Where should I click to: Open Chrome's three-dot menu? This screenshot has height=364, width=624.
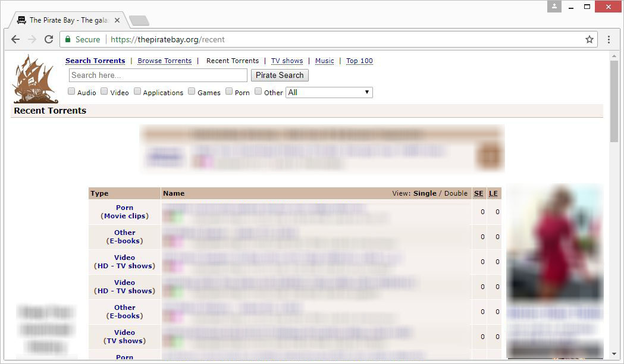pos(609,39)
